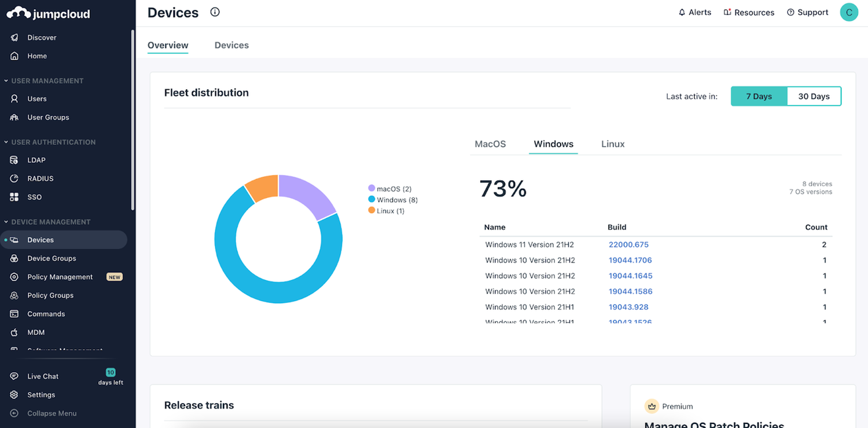Collapse the USER MANAGEMENT section
Viewport: 868px width, 428px height.
pos(43,81)
